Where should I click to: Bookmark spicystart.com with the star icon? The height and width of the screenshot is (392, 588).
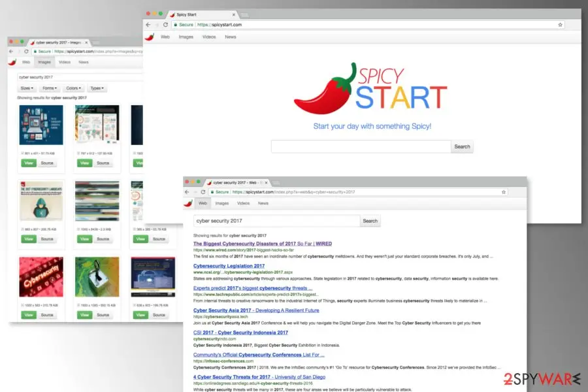point(560,25)
